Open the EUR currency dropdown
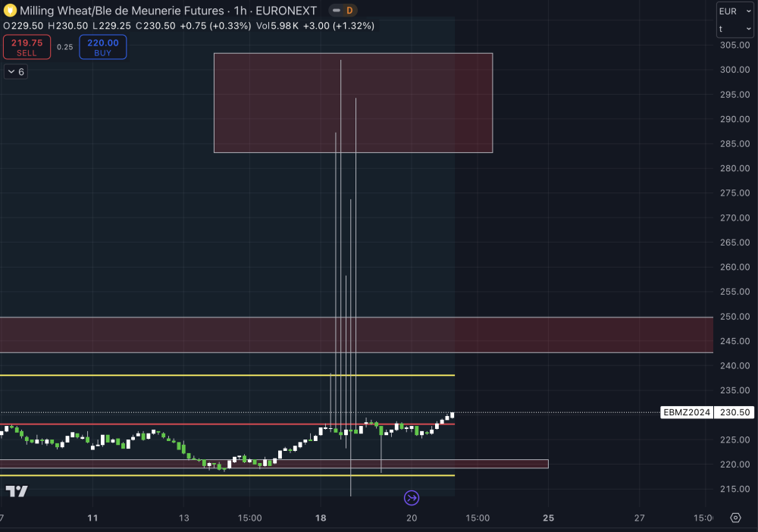The height and width of the screenshot is (532, 758). [735, 11]
